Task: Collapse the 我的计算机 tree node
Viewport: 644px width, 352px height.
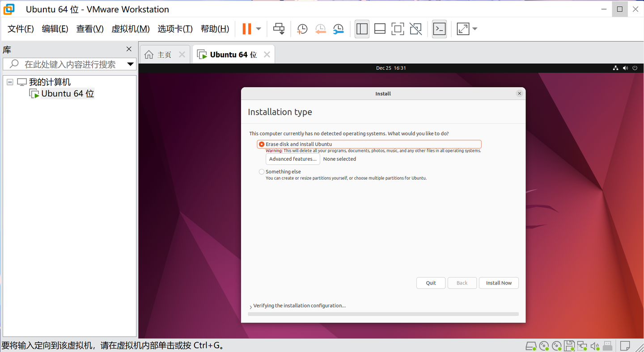Action: point(10,82)
